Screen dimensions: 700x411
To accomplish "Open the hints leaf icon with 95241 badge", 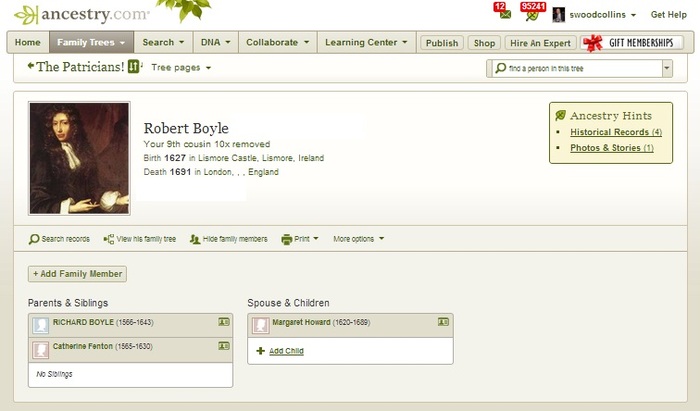I will (532, 16).
